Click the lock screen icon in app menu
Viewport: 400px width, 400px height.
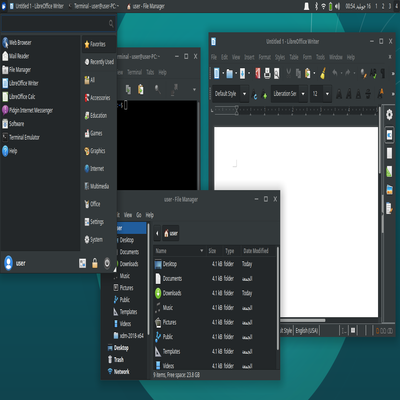(x=95, y=263)
